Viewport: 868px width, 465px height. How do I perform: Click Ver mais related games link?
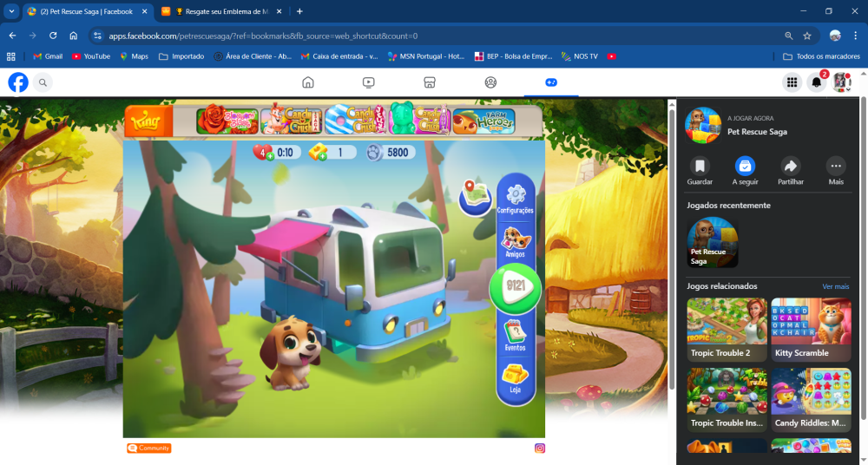tap(835, 286)
